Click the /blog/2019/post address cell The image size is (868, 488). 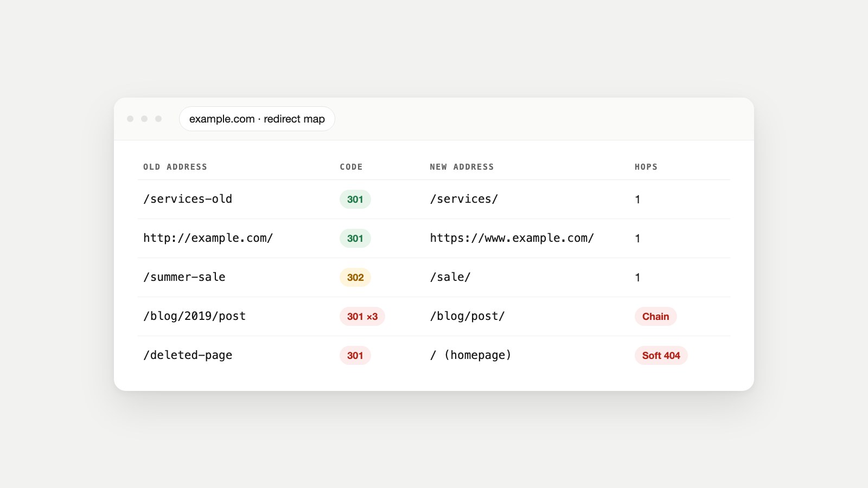(x=194, y=316)
